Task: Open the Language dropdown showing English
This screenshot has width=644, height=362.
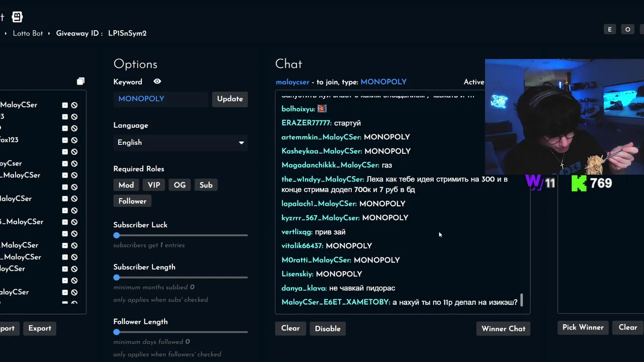Action: click(181, 142)
